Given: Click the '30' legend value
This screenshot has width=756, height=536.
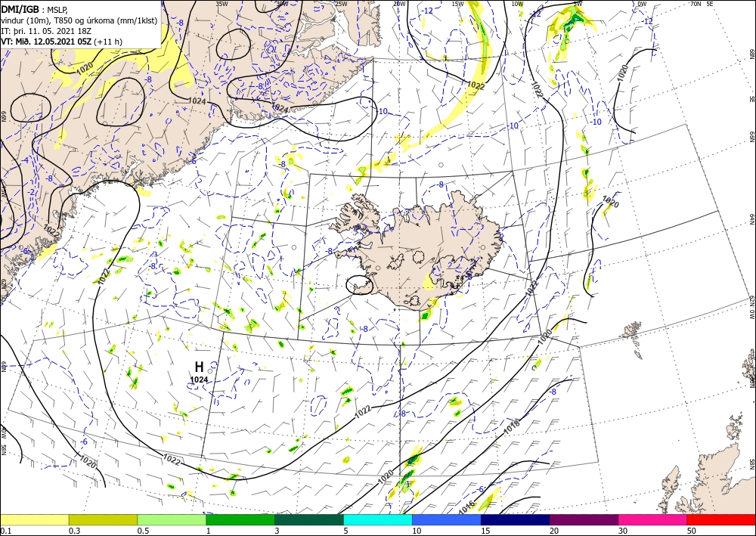Looking at the screenshot, I should 623,531.
